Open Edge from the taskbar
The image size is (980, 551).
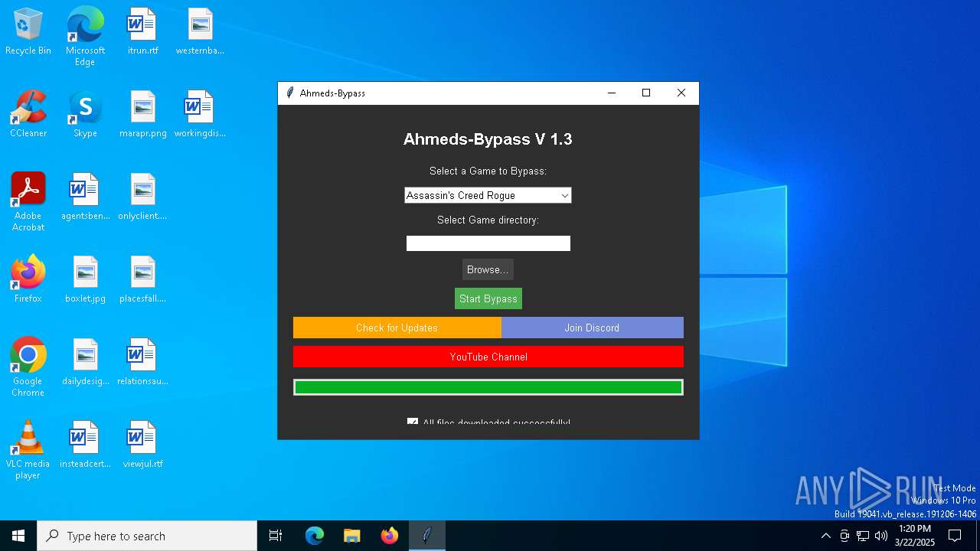click(315, 536)
